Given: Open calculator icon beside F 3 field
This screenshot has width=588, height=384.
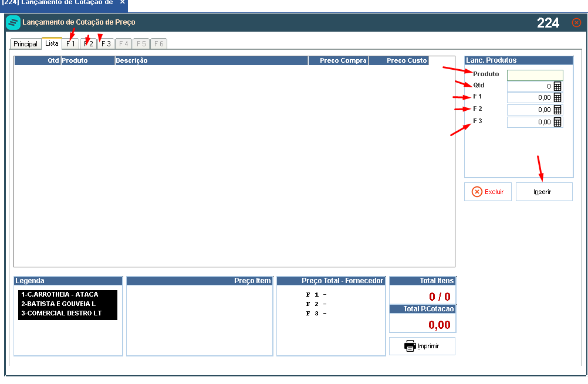Looking at the screenshot, I should click(x=557, y=122).
